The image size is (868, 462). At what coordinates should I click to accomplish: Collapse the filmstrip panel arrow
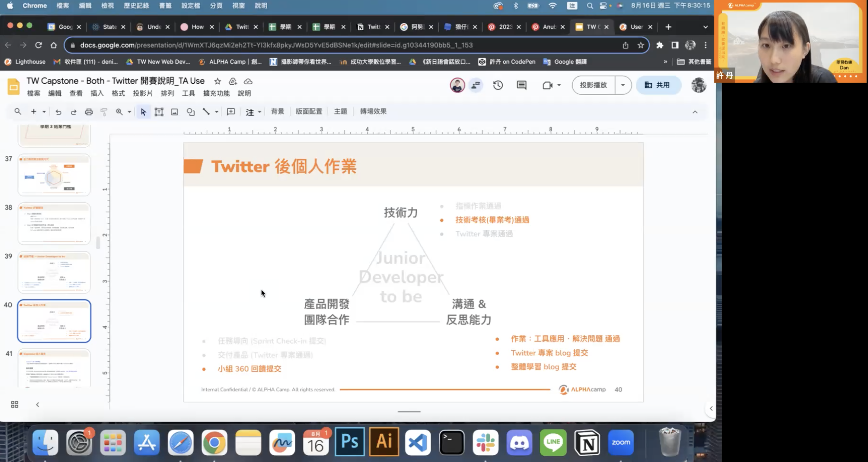(37, 404)
